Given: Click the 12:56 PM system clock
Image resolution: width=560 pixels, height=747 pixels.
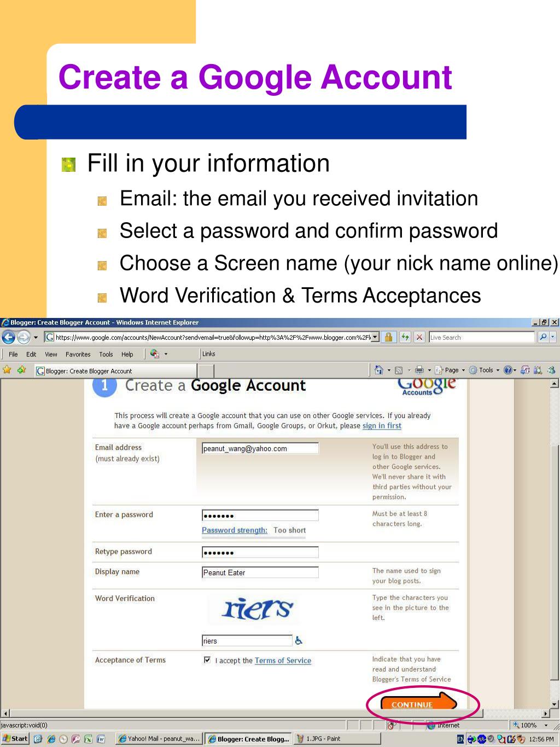Looking at the screenshot, I should 541,739.
